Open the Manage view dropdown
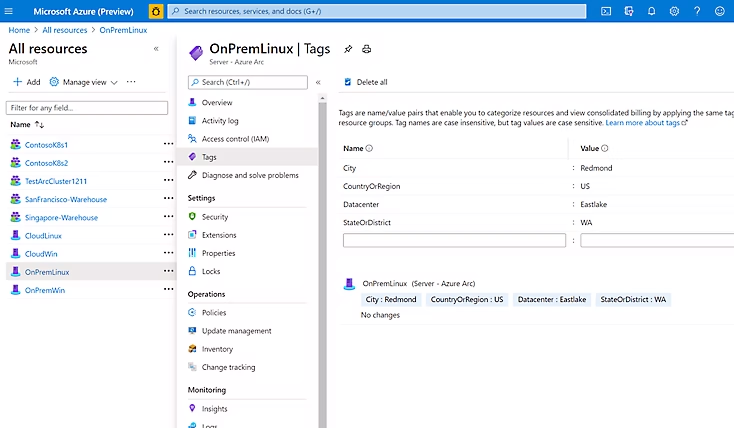This screenshot has width=734, height=428. pyautogui.click(x=83, y=82)
